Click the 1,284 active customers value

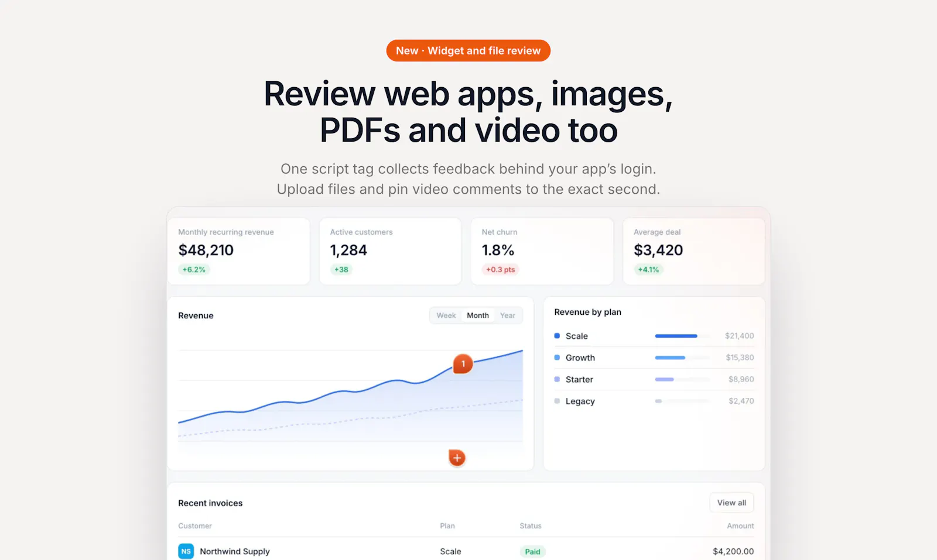(348, 250)
